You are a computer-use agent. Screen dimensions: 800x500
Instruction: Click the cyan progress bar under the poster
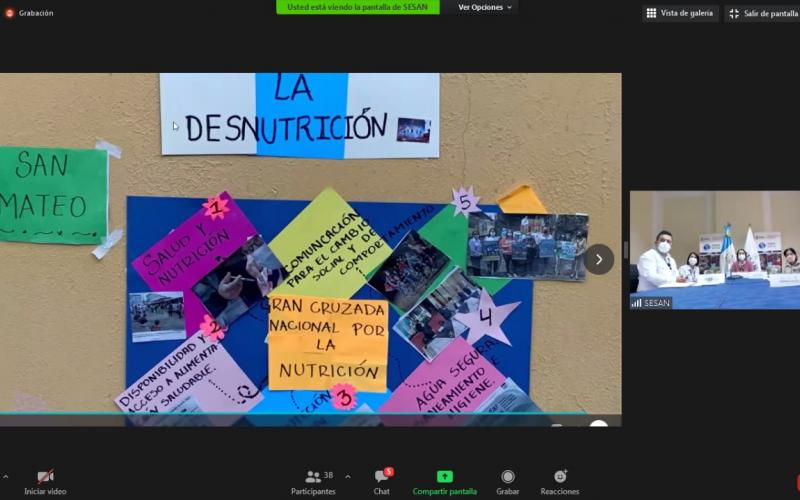[x=300, y=413]
